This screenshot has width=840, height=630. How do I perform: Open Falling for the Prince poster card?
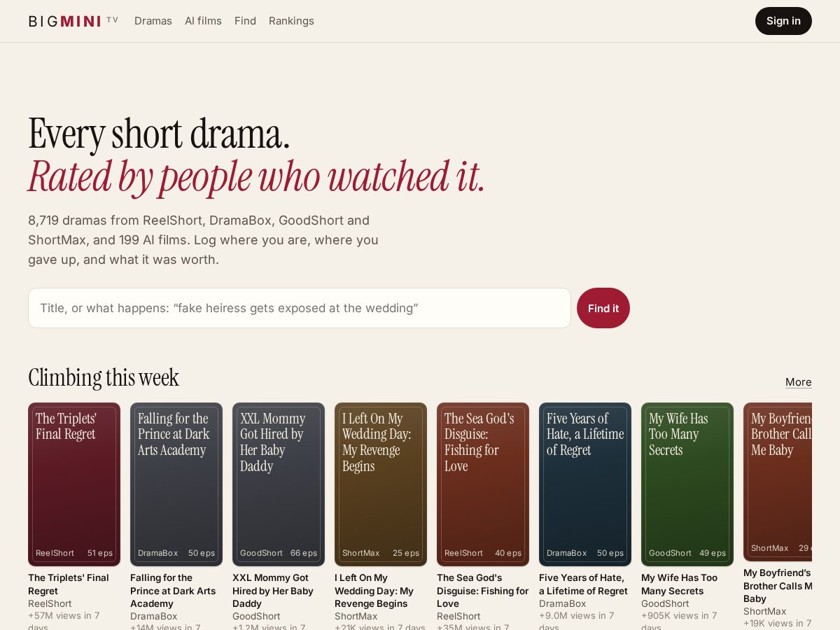tap(176, 484)
